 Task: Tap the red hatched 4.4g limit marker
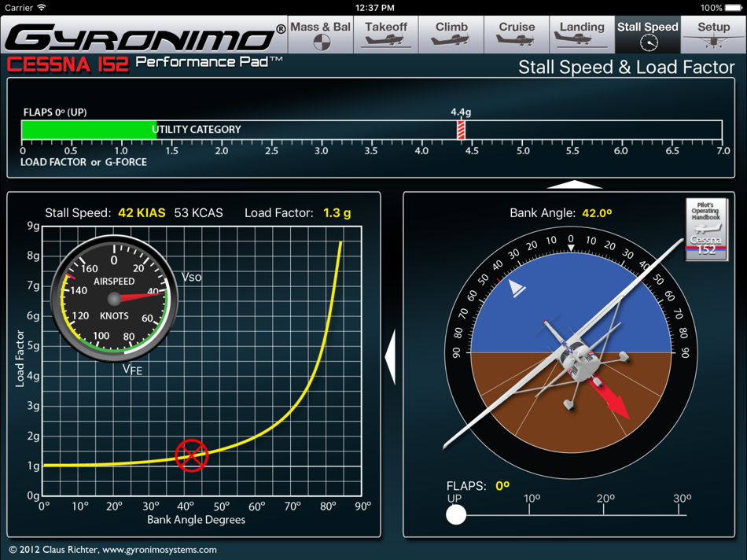coord(461,130)
